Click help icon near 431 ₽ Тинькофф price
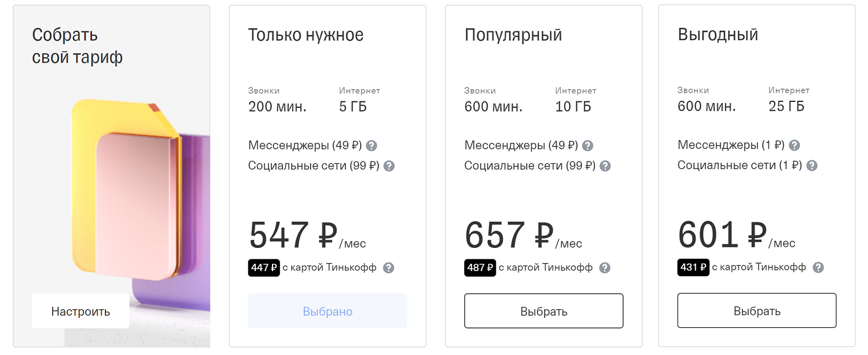Screen dimensions: 868x355 tap(818, 268)
